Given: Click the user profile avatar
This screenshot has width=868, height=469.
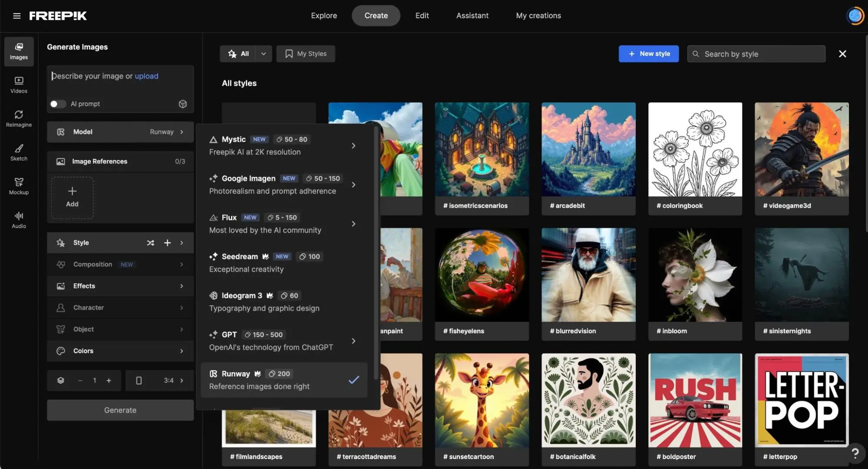Looking at the screenshot, I should pyautogui.click(x=855, y=16).
